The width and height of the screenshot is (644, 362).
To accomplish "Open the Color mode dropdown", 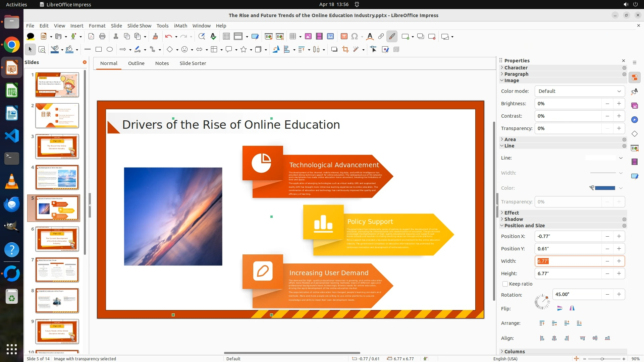I will (579, 91).
